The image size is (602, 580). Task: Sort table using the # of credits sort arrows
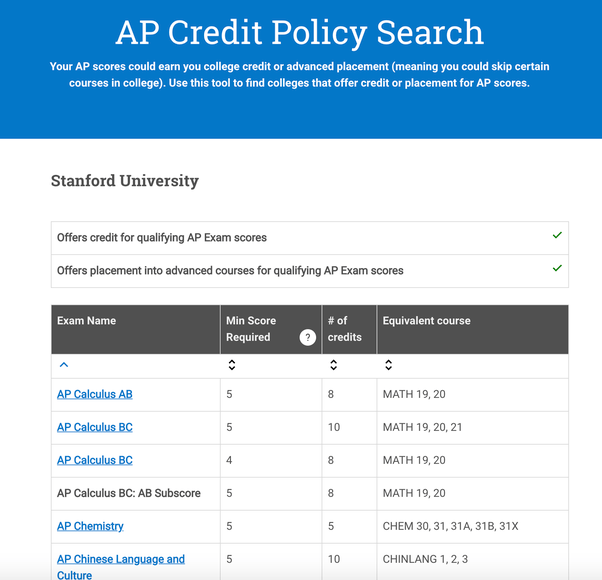point(334,366)
